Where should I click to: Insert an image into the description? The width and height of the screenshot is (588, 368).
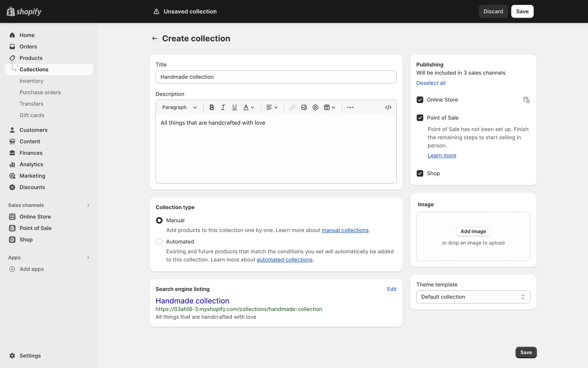coord(304,107)
